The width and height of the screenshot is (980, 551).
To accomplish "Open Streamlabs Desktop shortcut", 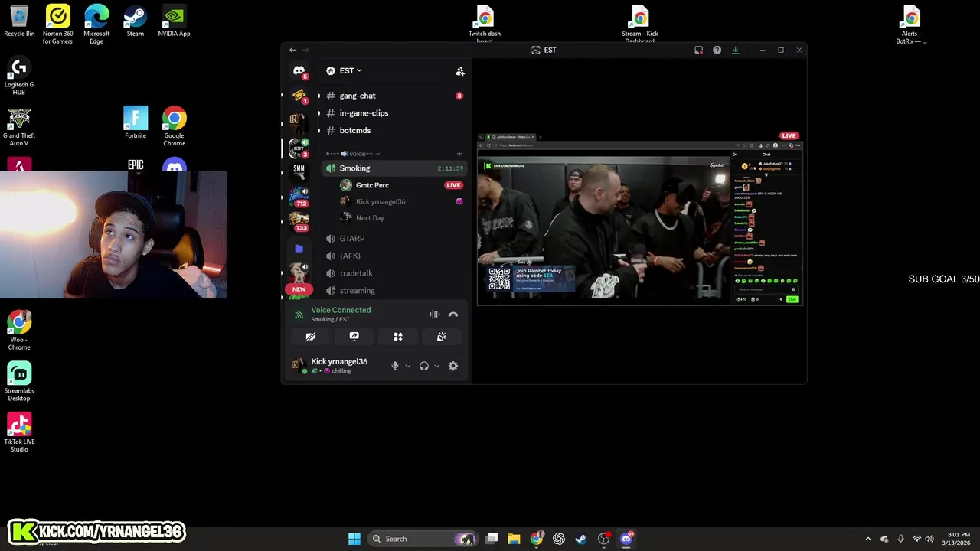I will 19,381.
